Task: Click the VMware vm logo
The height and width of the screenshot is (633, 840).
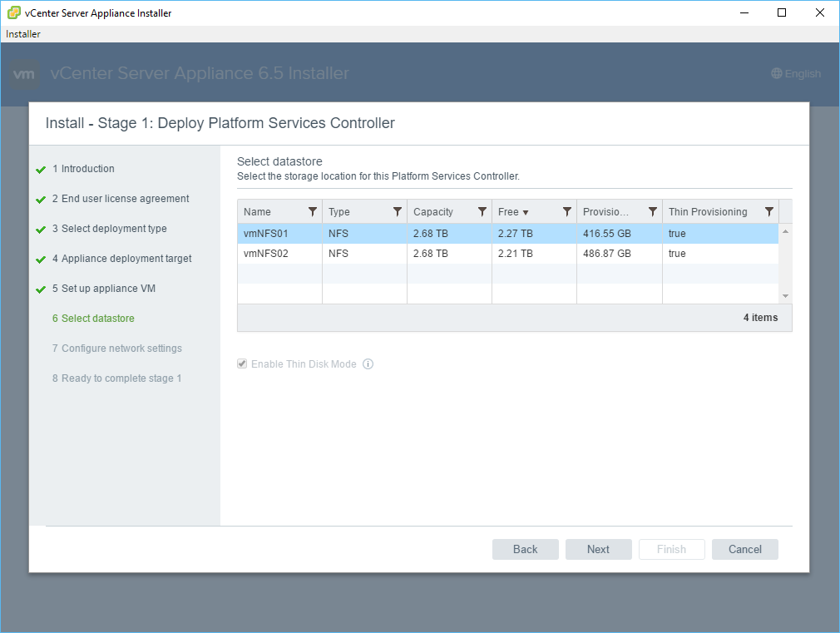Action: [25, 74]
